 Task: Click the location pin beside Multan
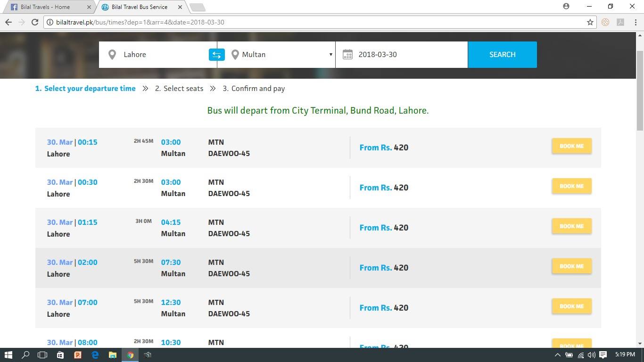(x=235, y=55)
